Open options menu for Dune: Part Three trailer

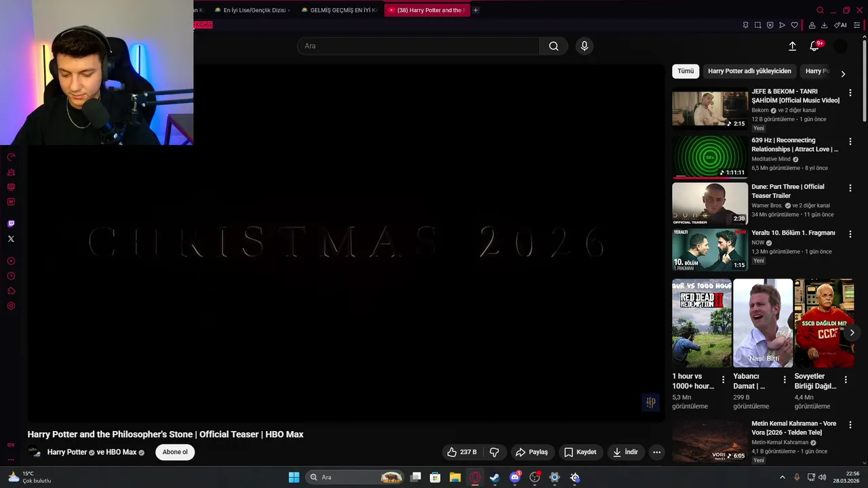850,188
